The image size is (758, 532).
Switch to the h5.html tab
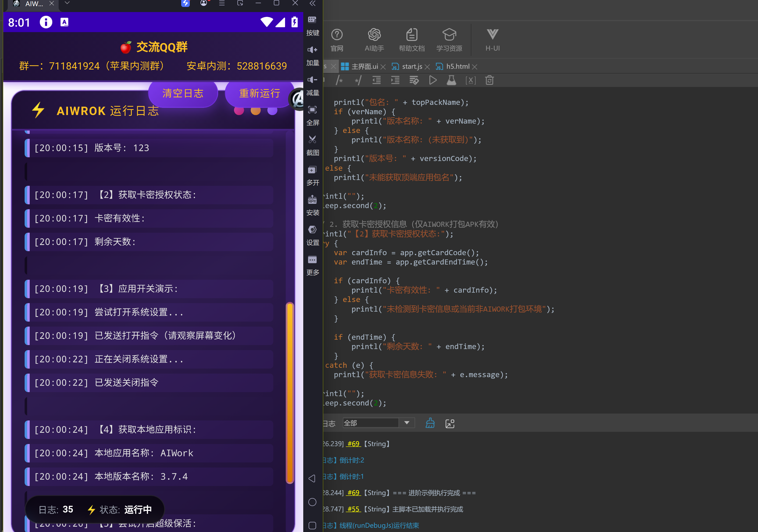click(453, 67)
